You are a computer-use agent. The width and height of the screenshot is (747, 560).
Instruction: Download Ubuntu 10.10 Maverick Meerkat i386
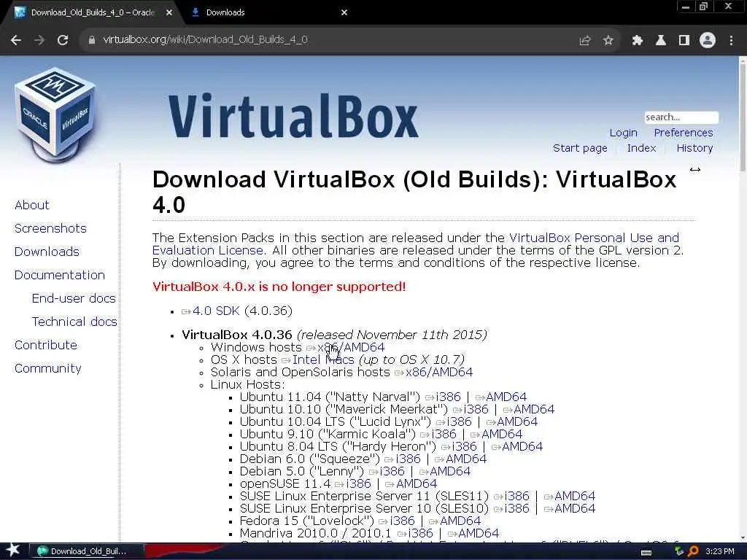[x=471, y=410]
